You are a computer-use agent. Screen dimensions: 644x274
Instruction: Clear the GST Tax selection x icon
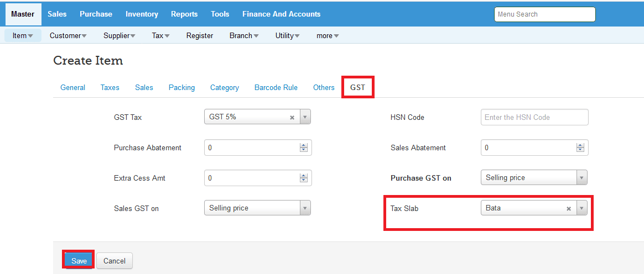[x=292, y=117]
